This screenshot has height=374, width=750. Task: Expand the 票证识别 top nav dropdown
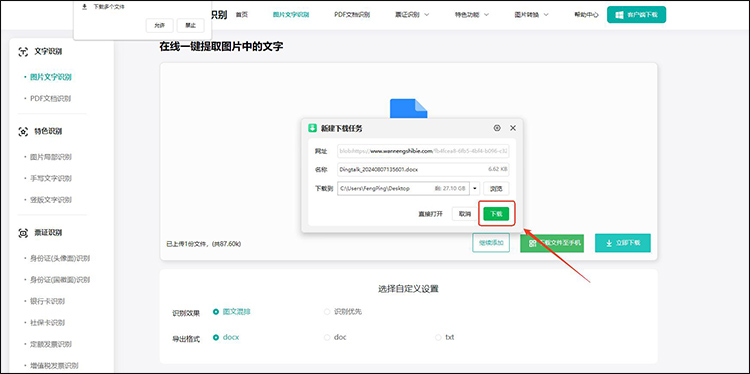[x=412, y=14]
